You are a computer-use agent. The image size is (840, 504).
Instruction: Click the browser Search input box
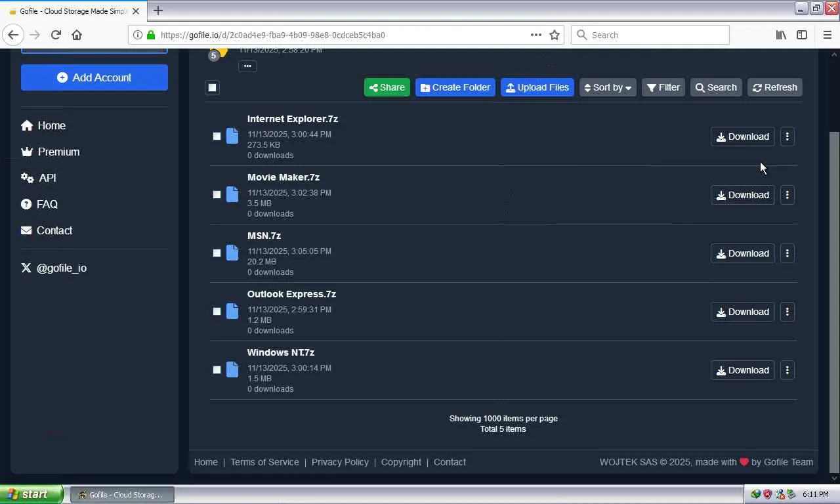click(x=650, y=35)
